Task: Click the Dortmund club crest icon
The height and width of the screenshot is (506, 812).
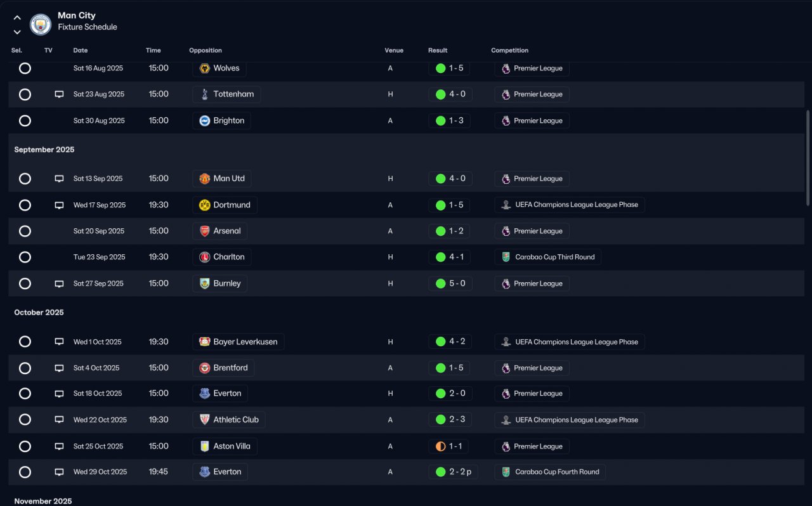Action: (204, 205)
